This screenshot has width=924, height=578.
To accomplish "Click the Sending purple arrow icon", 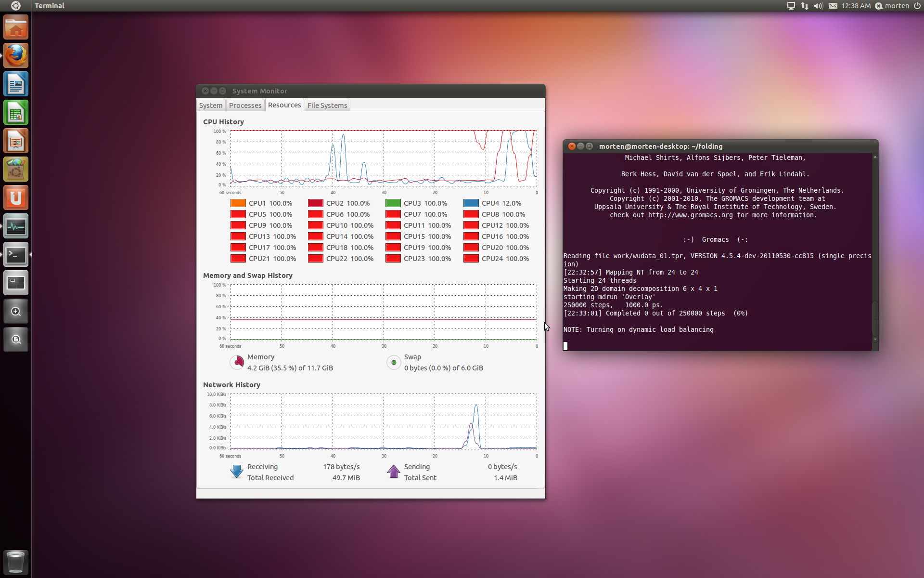I will pyautogui.click(x=394, y=472).
